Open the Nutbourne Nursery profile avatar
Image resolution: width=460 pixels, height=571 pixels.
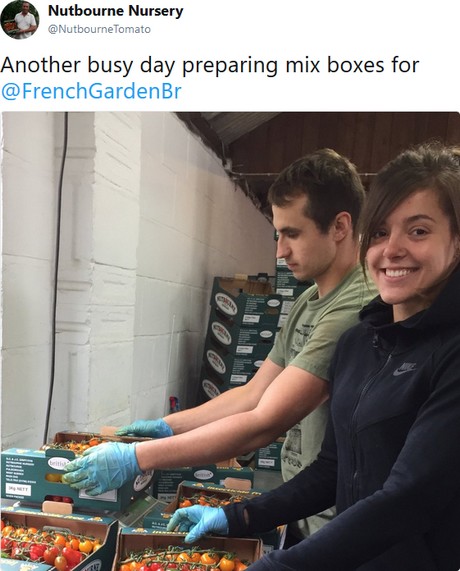click(x=20, y=20)
